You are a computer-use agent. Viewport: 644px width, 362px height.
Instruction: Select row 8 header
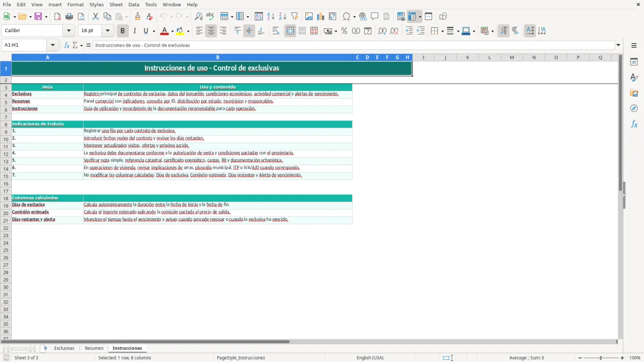pyautogui.click(x=5, y=124)
